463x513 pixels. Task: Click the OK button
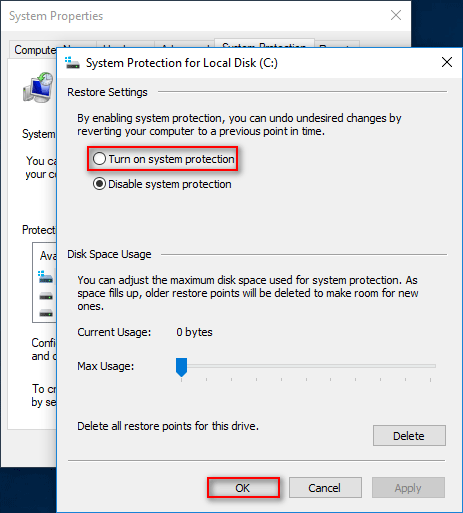point(243,488)
